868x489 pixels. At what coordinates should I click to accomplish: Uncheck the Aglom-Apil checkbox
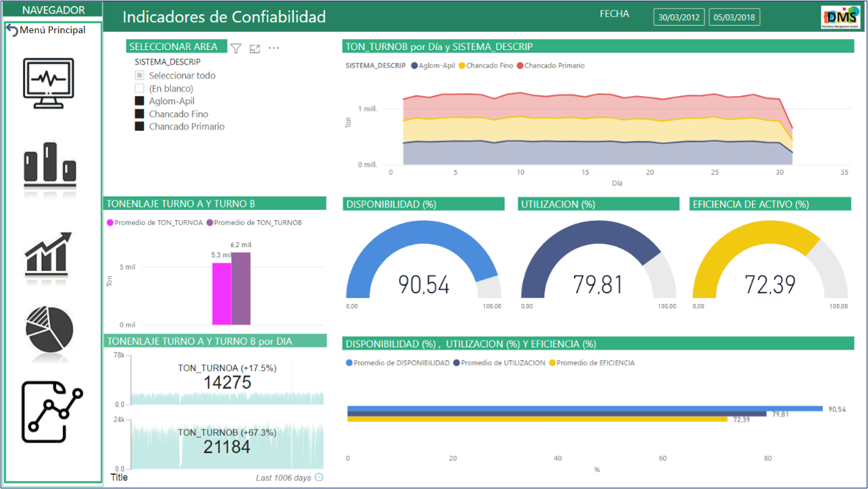click(x=139, y=101)
